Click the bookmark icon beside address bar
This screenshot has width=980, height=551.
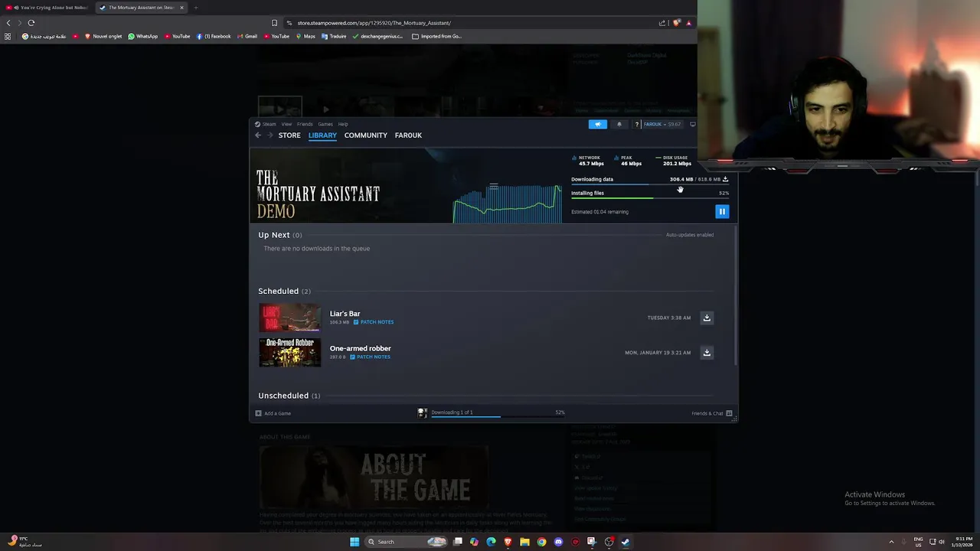[x=274, y=23]
